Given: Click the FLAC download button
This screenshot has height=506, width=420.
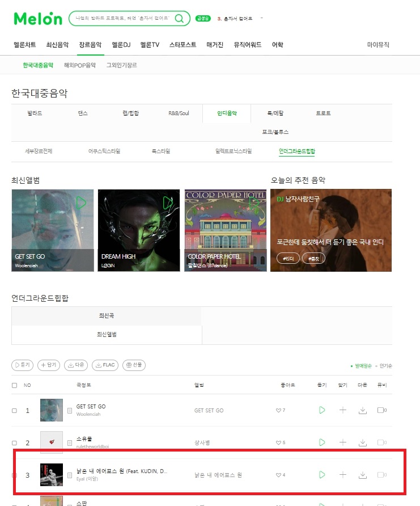Looking at the screenshot, I should click(105, 365).
